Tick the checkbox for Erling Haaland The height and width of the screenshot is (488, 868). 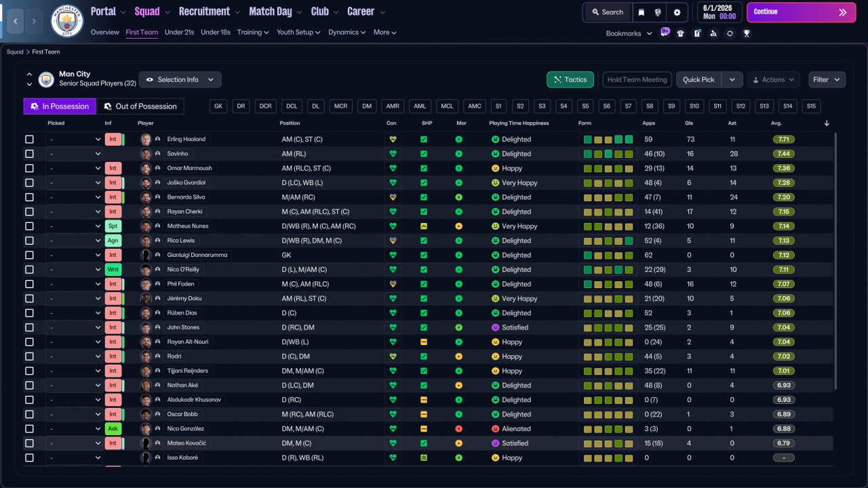click(29, 140)
